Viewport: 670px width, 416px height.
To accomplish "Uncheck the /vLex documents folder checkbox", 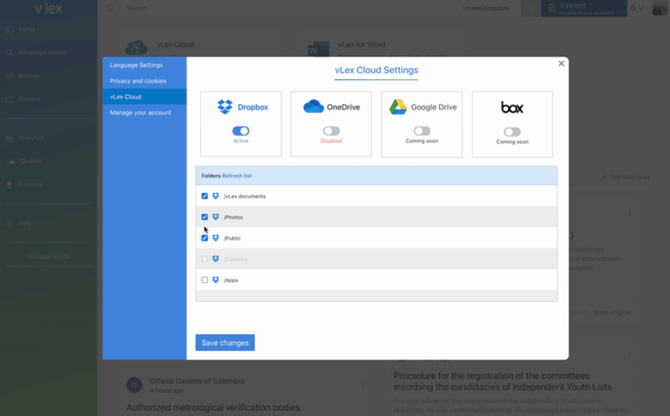I will coord(205,196).
